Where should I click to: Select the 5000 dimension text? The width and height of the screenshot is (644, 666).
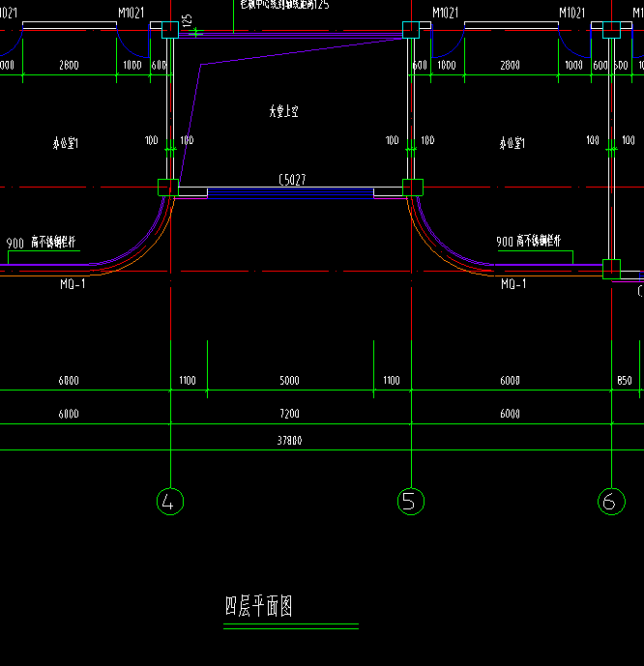click(x=289, y=381)
